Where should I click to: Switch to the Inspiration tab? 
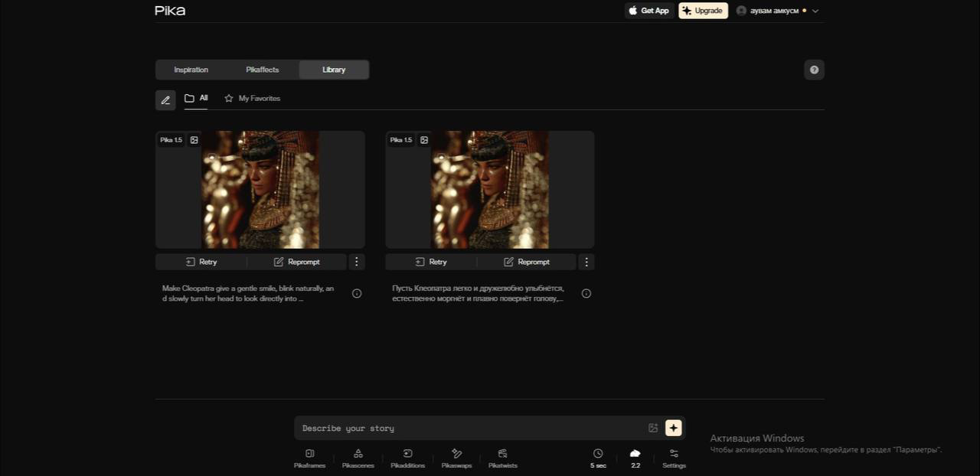(191, 70)
